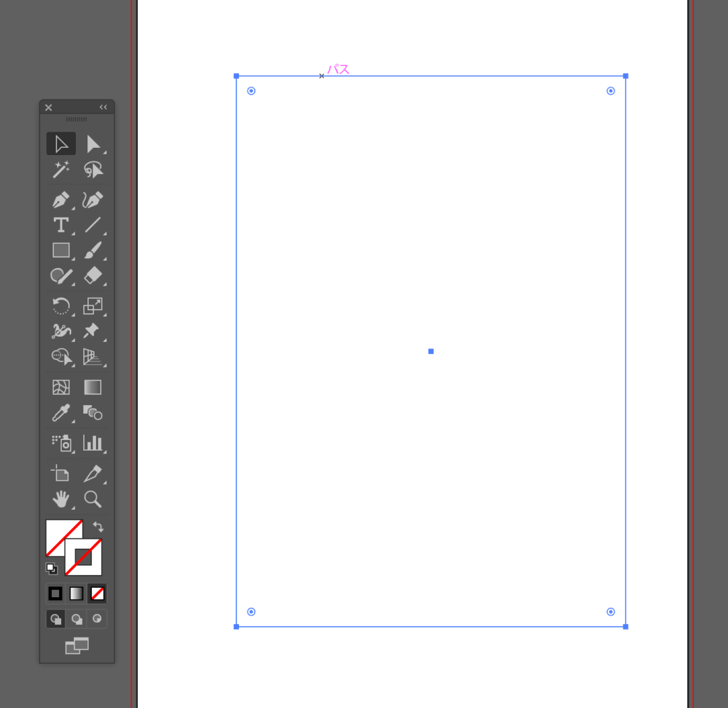728x708 pixels.
Task: Pick the Pen tool
Action: pos(61,199)
